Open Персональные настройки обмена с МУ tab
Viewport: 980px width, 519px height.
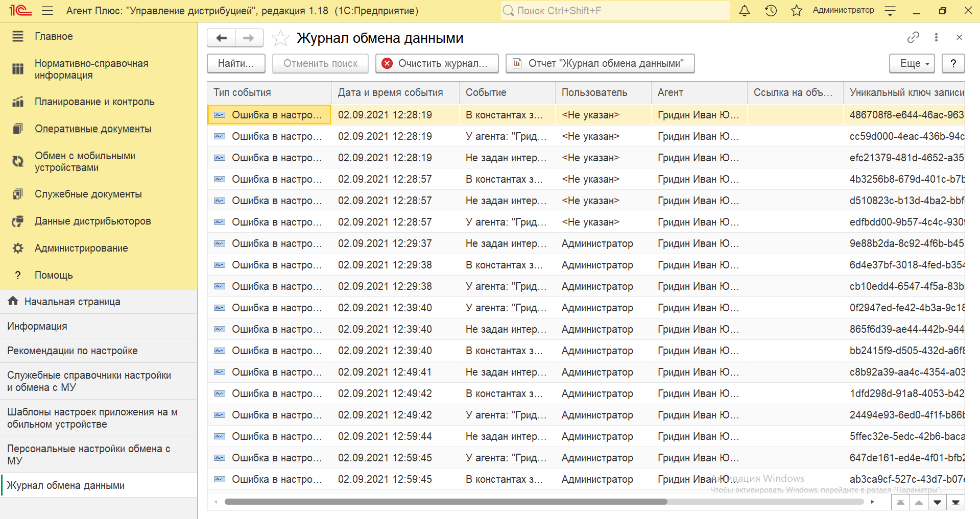[x=99, y=455]
